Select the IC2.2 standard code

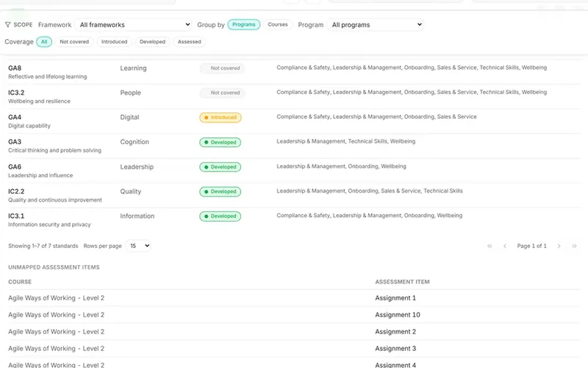[x=16, y=191]
